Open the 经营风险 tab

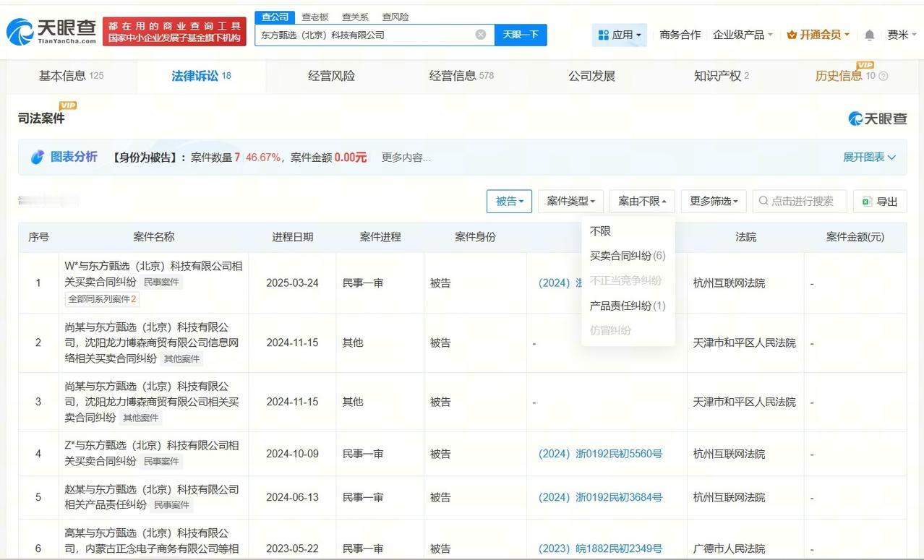point(331,76)
